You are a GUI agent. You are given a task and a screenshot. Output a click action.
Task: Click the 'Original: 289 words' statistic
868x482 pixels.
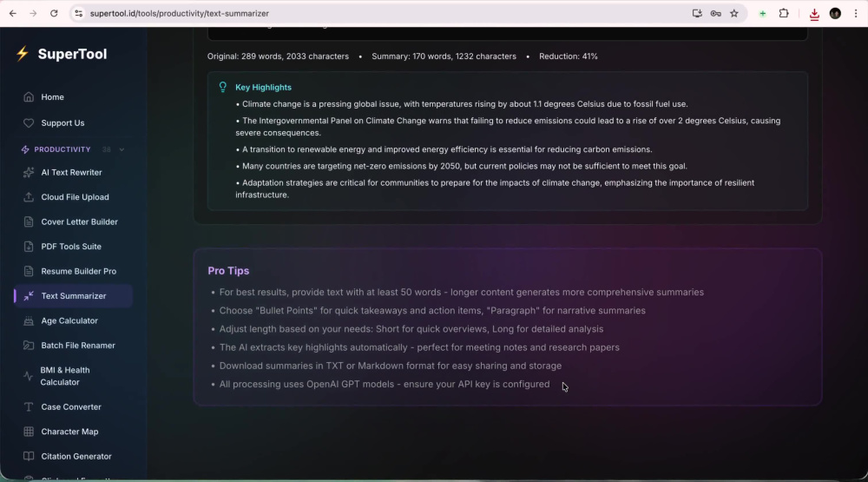(x=278, y=56)
